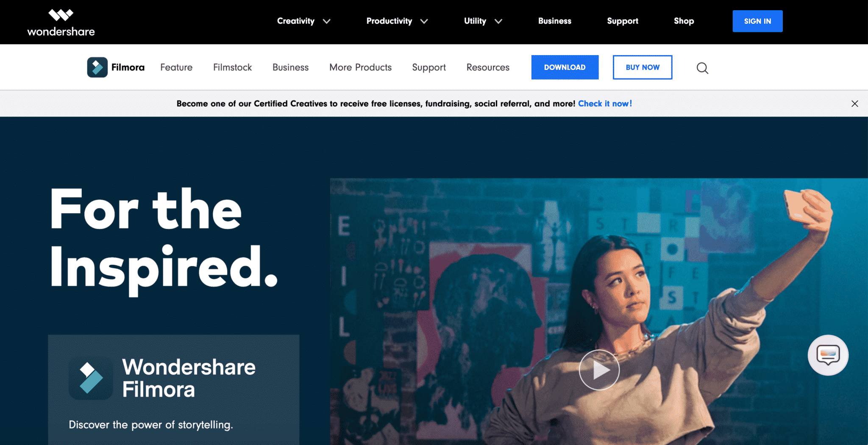Image resolution: width=868 pixels, height=445 pixels.
Task: Click the Wondershare logo
Action: coord(61,21)
